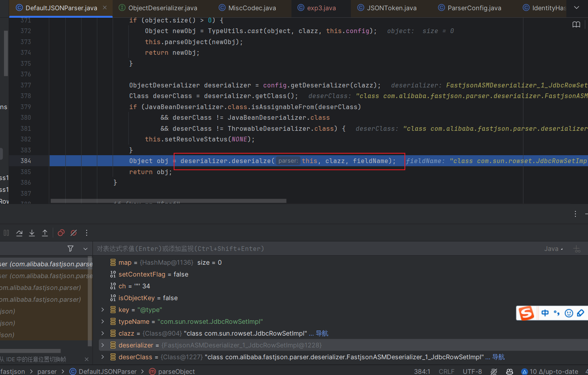Expand the deserializer variable node

tap(103, 345)
